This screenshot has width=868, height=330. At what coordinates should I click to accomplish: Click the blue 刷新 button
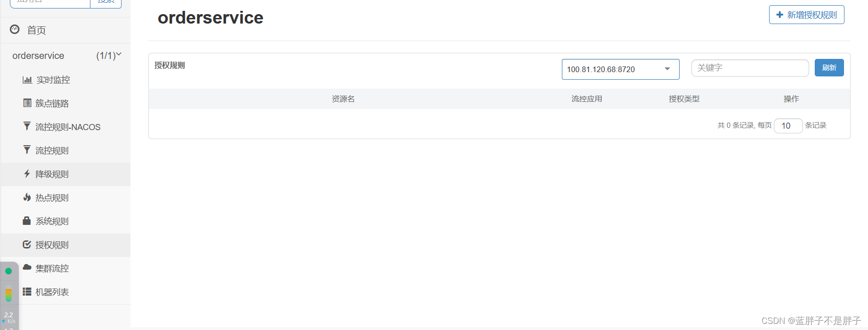829,68
